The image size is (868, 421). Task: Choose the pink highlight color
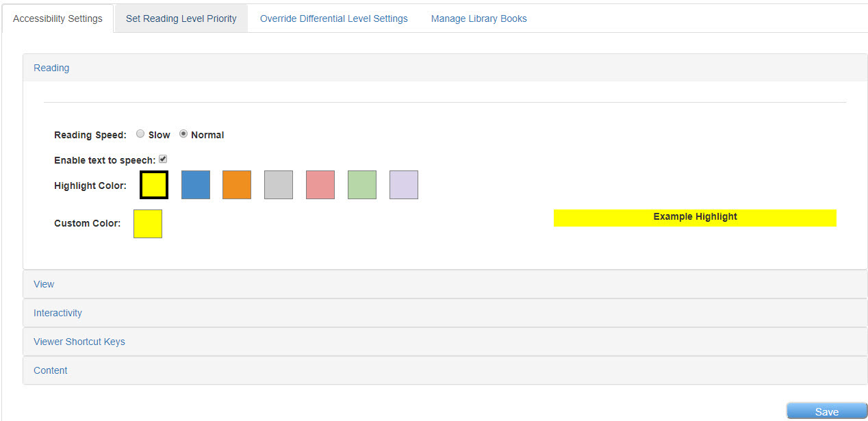(x=320, y=185)
